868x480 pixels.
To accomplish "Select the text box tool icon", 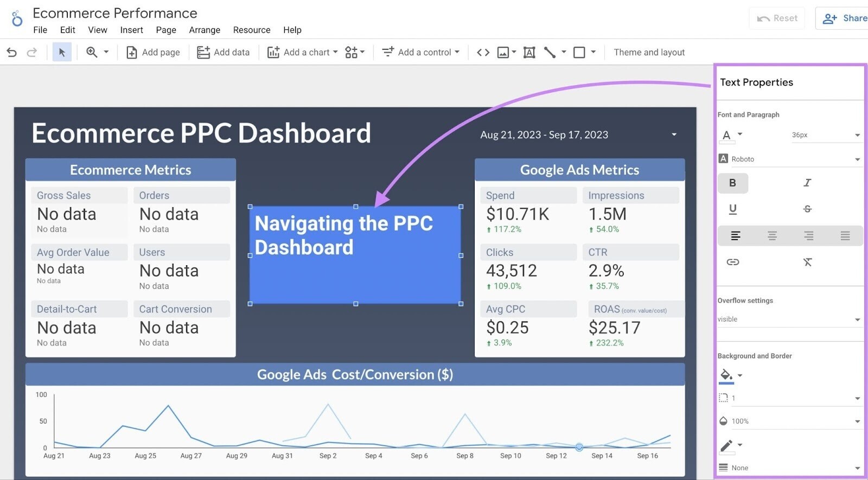I will (x=529, y=52).
